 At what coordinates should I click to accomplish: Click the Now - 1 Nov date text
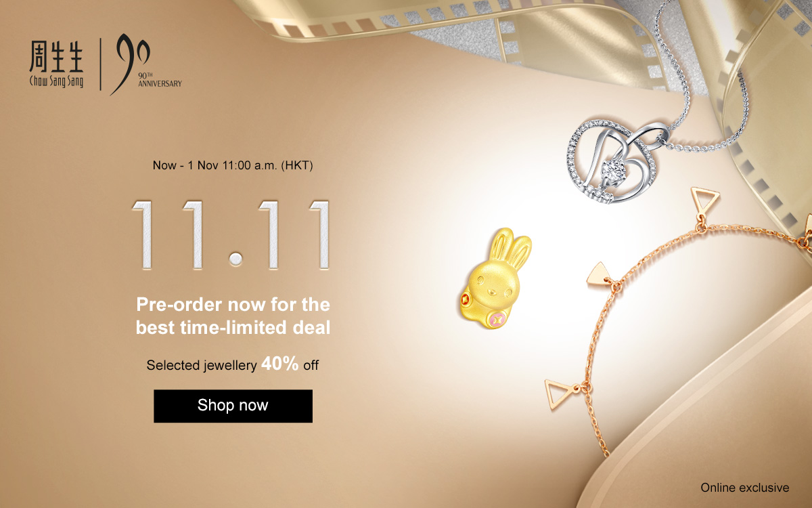[233, 165]
